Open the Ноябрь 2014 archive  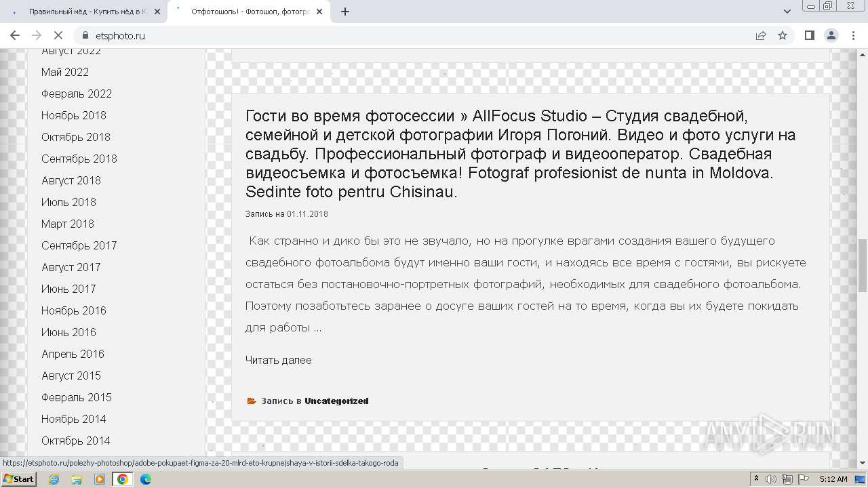[x=74, y=419]
